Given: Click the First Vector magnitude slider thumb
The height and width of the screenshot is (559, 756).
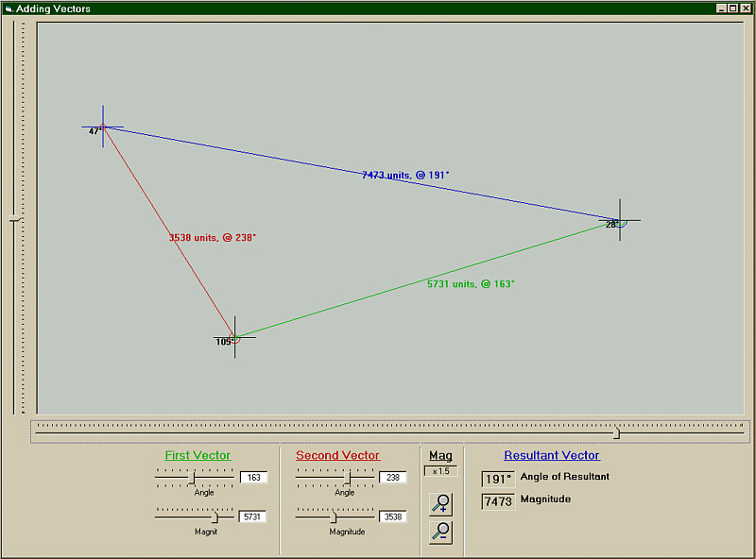Looking at the screenshot, I should 215,517.
